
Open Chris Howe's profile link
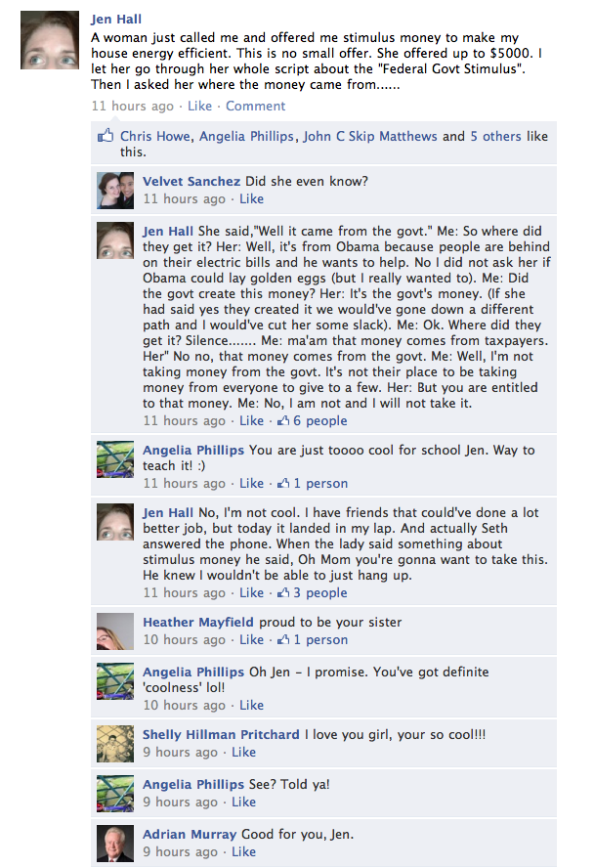(155, 136)
